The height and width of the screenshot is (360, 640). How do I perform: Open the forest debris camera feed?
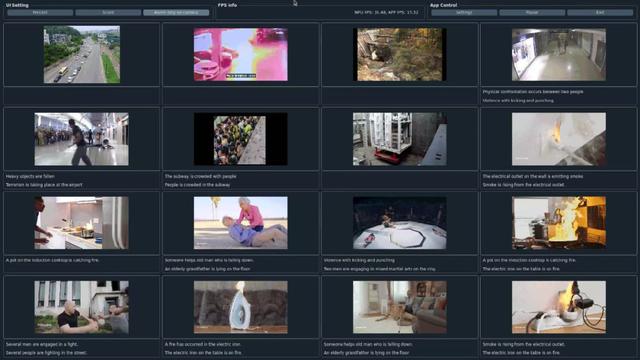tap(400, 54)
